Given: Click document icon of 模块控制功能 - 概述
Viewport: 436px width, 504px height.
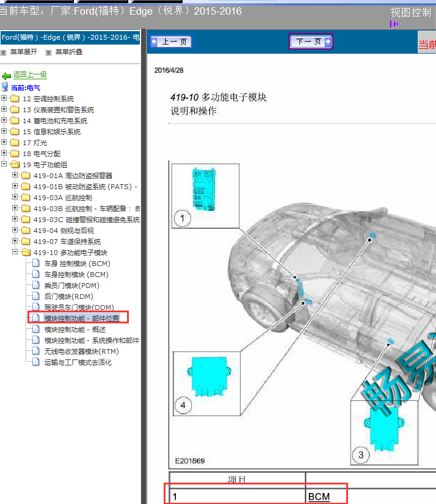Looking at the screenshot, I should click(36, 329).
